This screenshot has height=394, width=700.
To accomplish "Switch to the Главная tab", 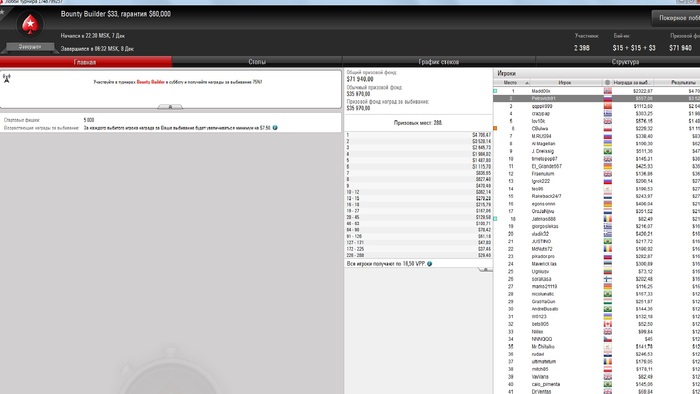I will [86, 62].
